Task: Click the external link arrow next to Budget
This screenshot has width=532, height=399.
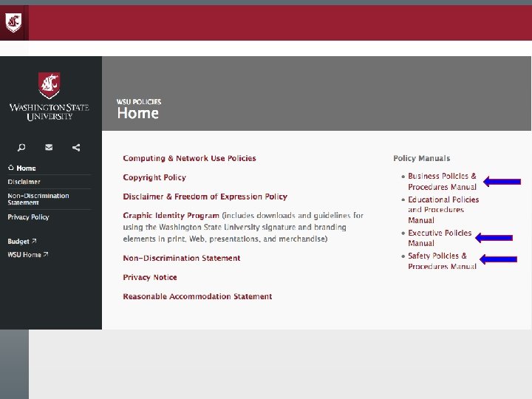Action: (x=34, y=241)
